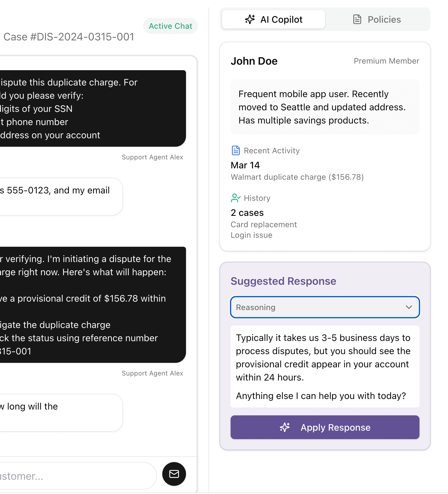Select the Card replacement case in History
This screenshot has width=448, height=494.
tap(264, 224)
